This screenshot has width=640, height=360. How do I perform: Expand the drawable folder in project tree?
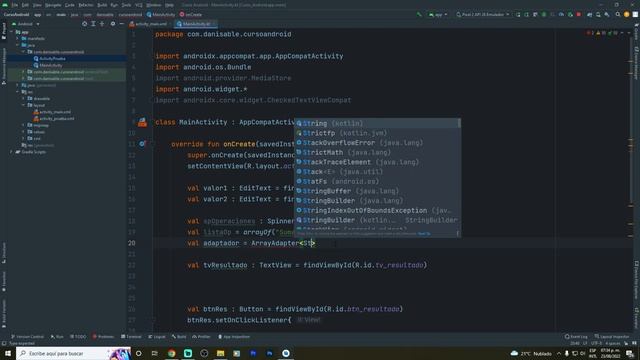[23, 99]
